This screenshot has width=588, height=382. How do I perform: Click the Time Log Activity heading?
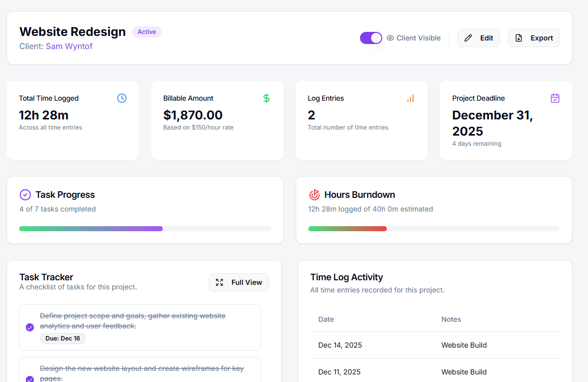point(346,277)
